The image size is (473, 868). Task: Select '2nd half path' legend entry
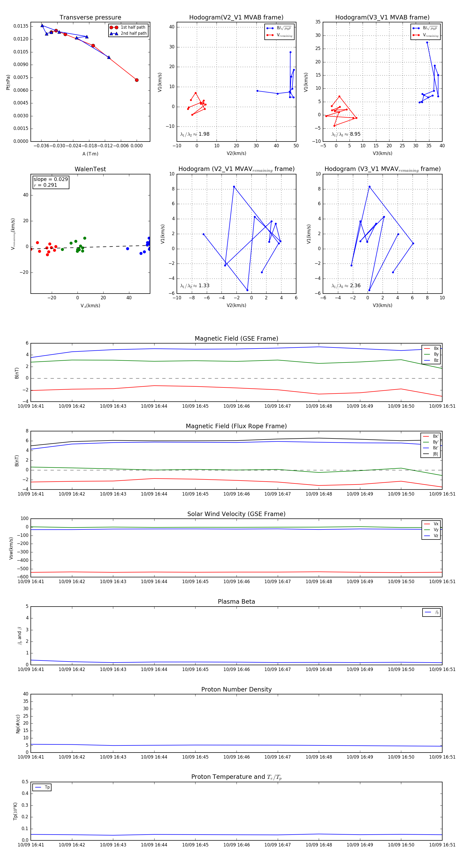coord(128,33)
